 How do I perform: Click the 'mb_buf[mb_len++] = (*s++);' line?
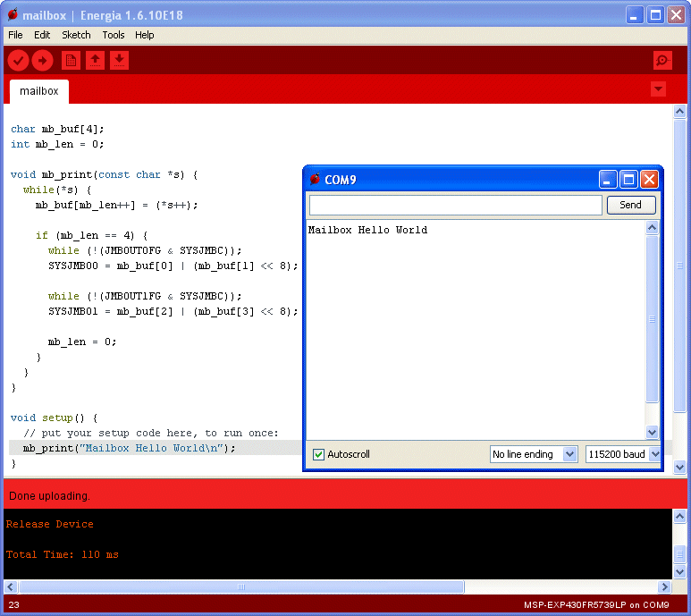pyautogui.click(x=117, y=206)
